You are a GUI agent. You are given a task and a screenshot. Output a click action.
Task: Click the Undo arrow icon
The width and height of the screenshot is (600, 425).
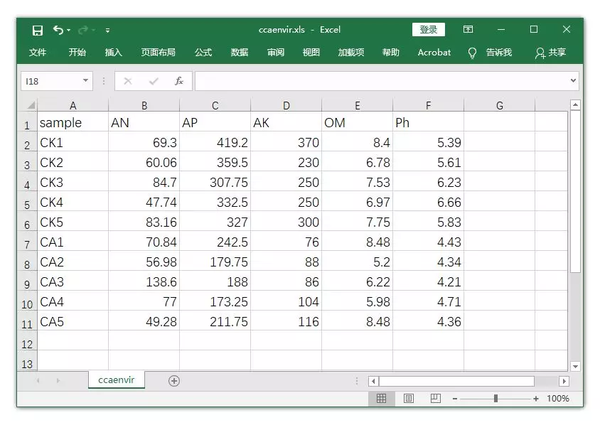click(58, 30)
